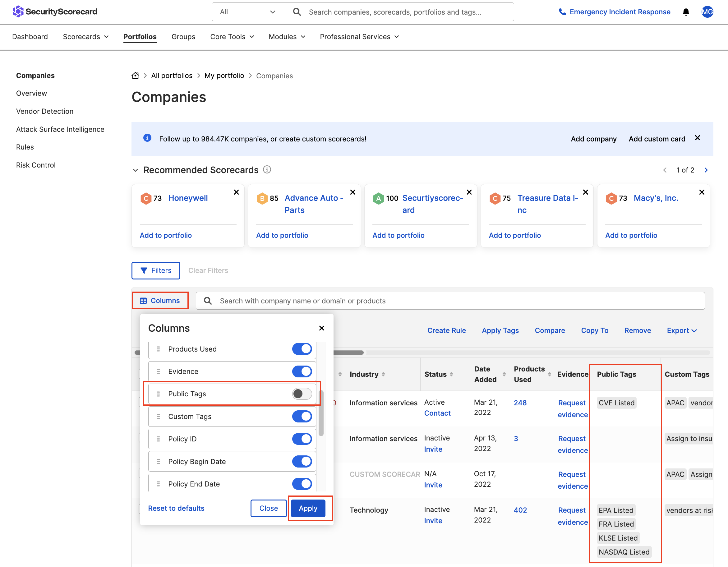Open the Groups tab

(x=183, y=37)
